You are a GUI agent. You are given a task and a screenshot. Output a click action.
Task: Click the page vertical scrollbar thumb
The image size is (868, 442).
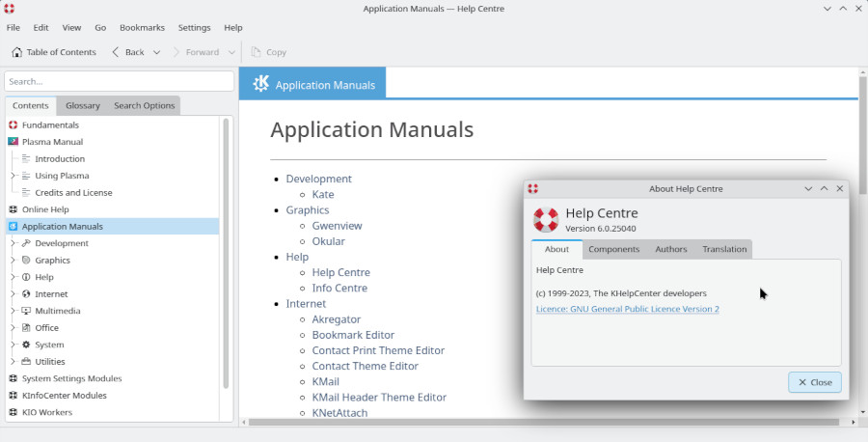tap(862, 134)
